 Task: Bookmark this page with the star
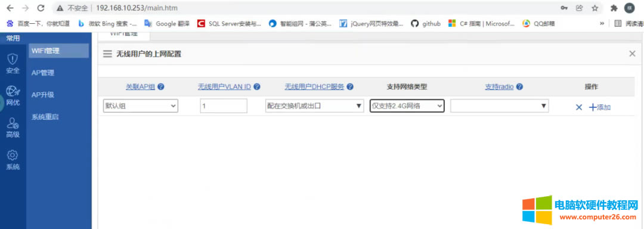point(595,8)
